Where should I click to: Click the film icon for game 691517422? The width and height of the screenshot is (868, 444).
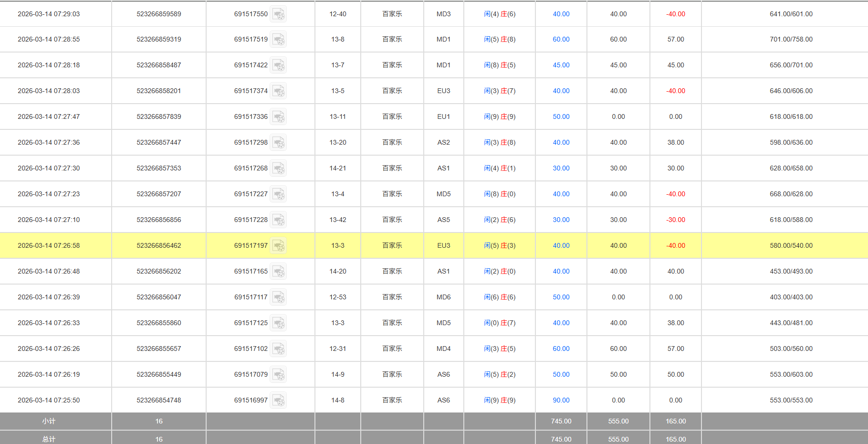pyautogui.click(x=279, y=65)
